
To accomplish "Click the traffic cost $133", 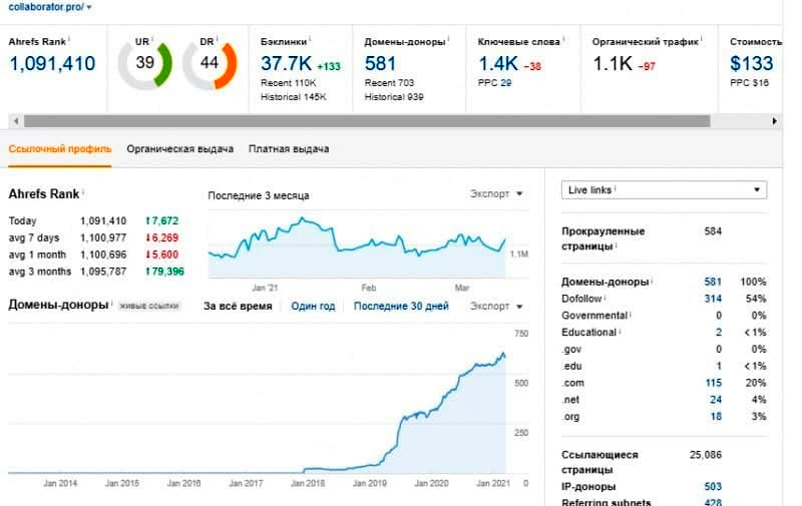I will pyautogui.click(x=751, y=63).
